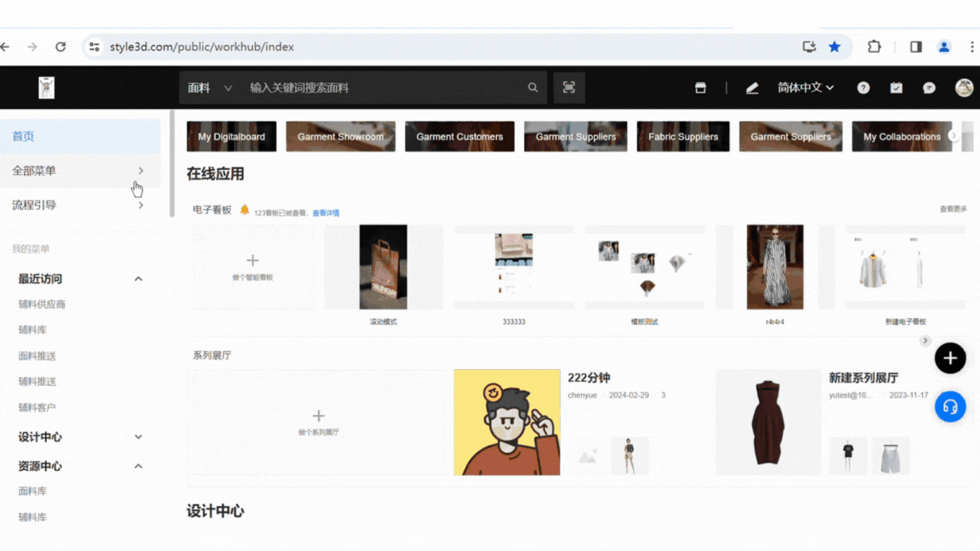Viewport: 980px width, 551px height.
Task: Click the black plus floating button
Action: (x=950, y=358)
